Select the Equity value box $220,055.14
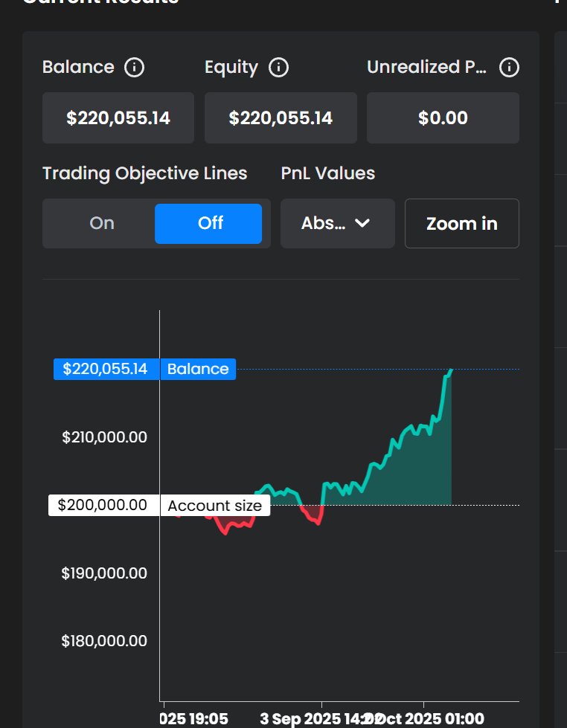The image size is (567, 728). pyautogui.click(x=281, y=118)
